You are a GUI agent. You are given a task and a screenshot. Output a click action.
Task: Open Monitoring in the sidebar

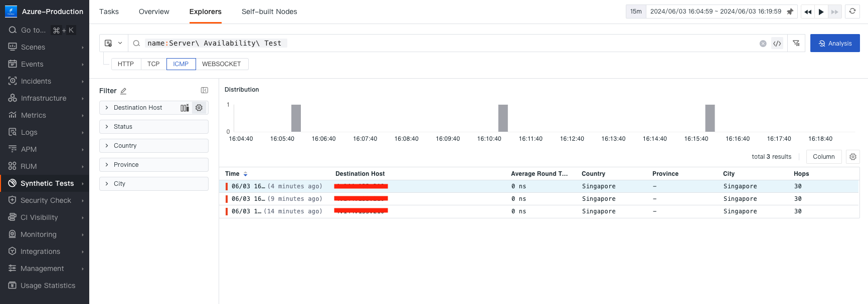(x=45, y=234)
